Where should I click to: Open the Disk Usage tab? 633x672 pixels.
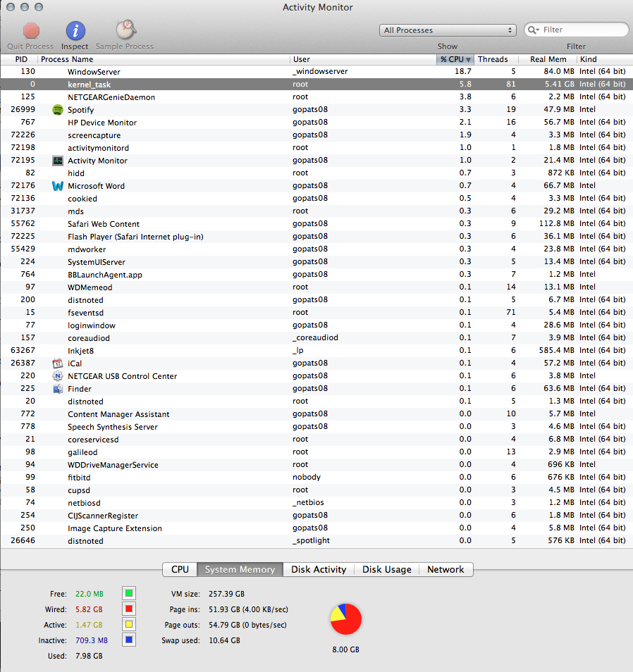pyautogui.click(x=386, y=569)
